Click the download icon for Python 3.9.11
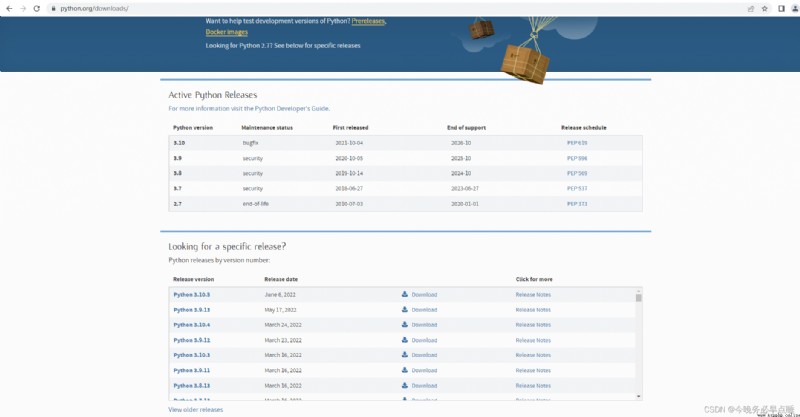 click(405, 370)
